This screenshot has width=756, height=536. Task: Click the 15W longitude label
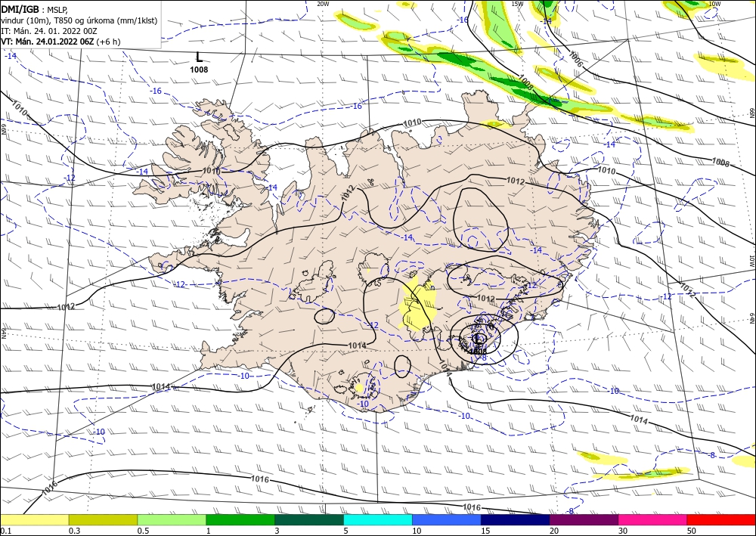pos(517,4)
